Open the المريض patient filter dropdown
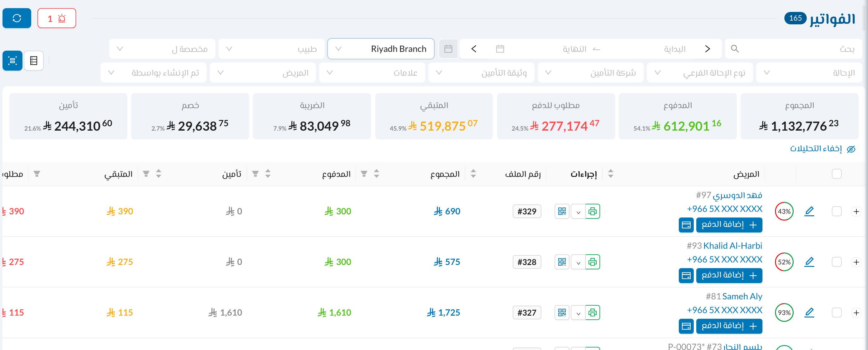This screenshot has width=868, height=350. click(x=263, y=72)
